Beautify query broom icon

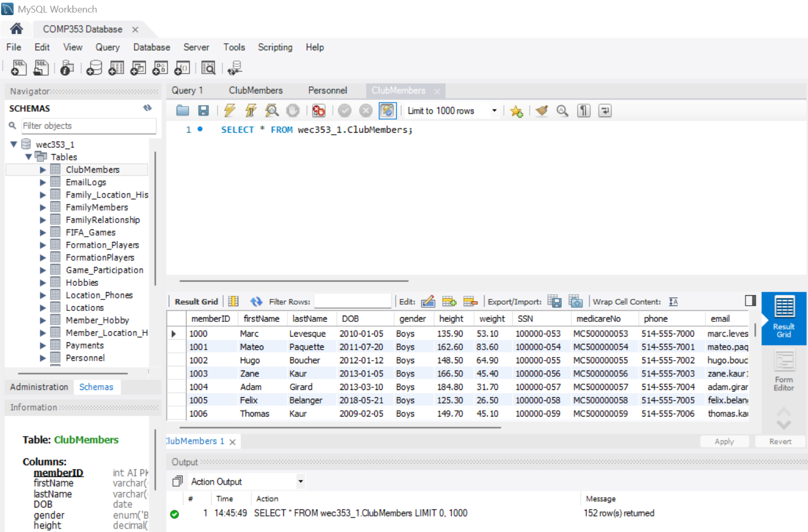[x=541, y=110]
